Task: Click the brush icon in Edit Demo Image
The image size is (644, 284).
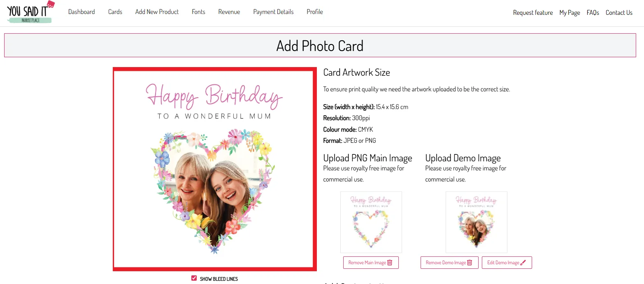Action: 523,263
